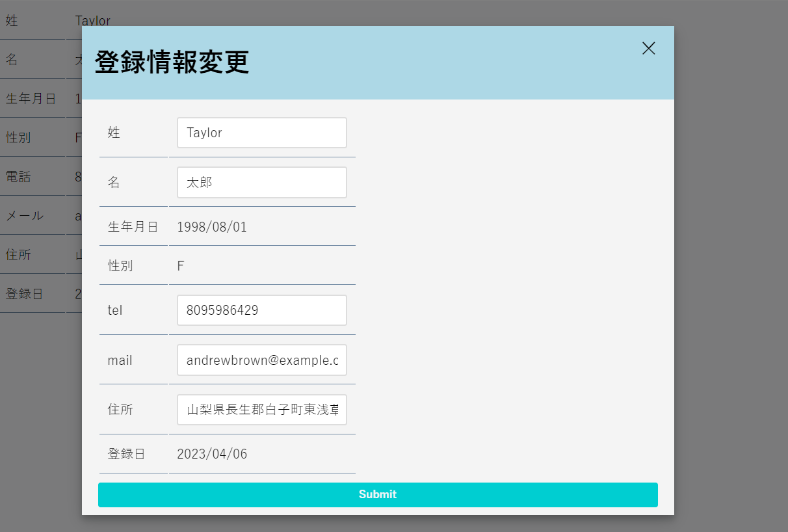Click 名 label in background page

pos(12,60)
